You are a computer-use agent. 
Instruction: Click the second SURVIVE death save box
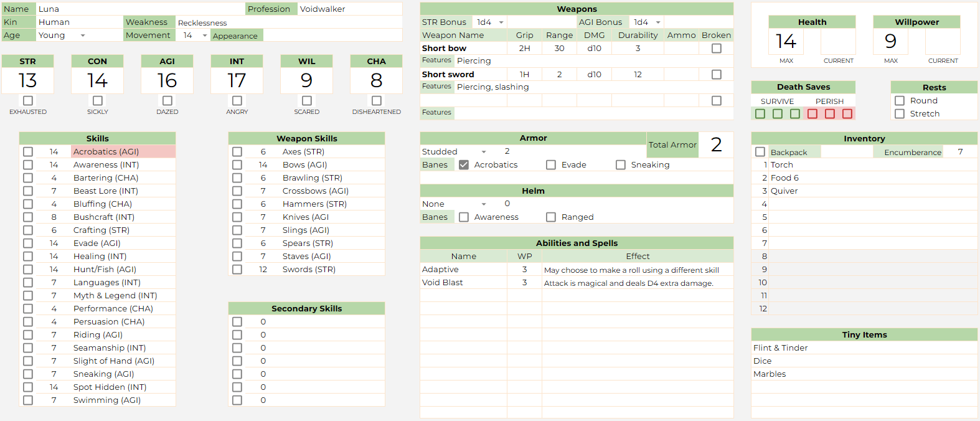pos(778,113)
